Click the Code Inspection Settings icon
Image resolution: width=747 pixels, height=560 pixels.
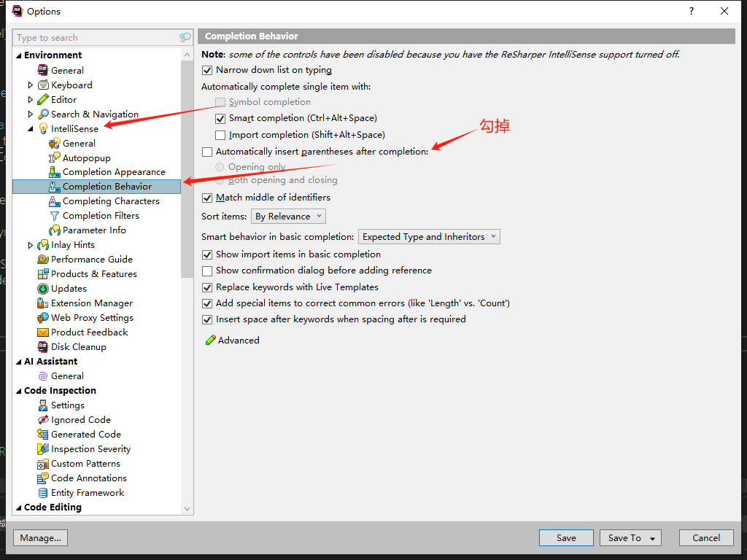(43, 405)
